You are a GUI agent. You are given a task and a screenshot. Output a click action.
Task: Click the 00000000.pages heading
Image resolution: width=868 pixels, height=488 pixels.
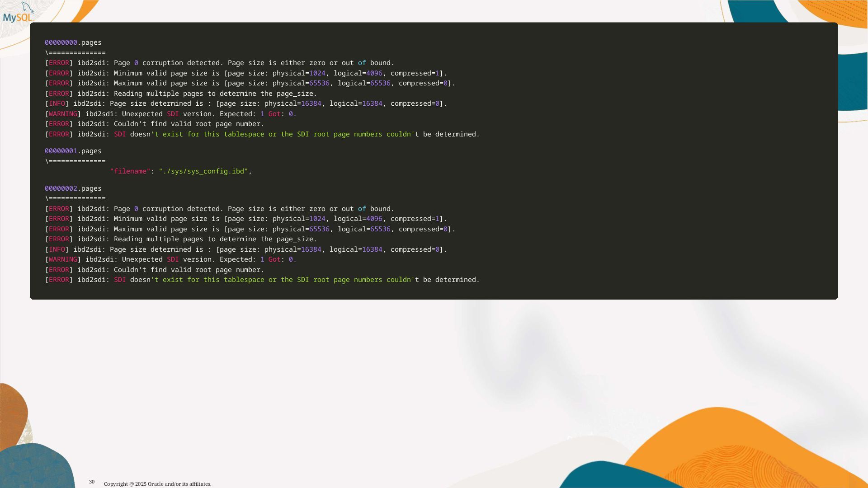point(73,42)
